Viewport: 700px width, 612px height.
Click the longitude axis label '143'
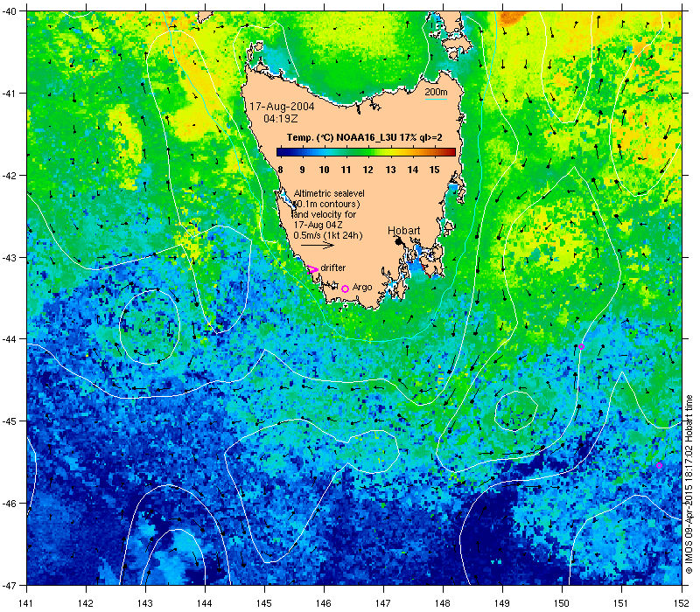coord(145,603)
